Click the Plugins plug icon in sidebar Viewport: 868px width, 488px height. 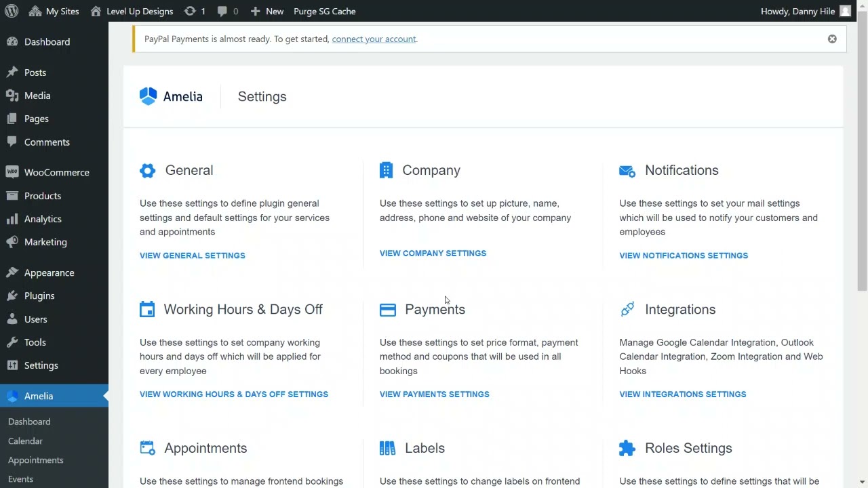tap(12, 296)
